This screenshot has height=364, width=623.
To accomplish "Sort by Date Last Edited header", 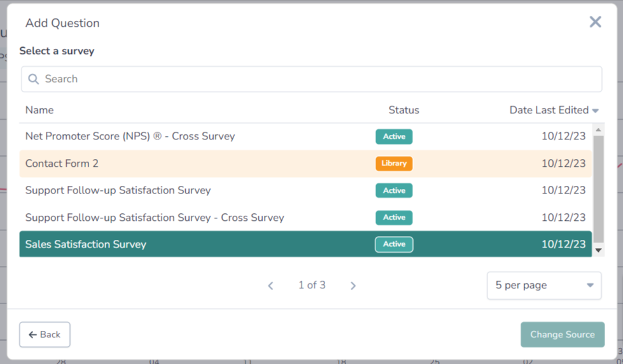I will 549,110.
